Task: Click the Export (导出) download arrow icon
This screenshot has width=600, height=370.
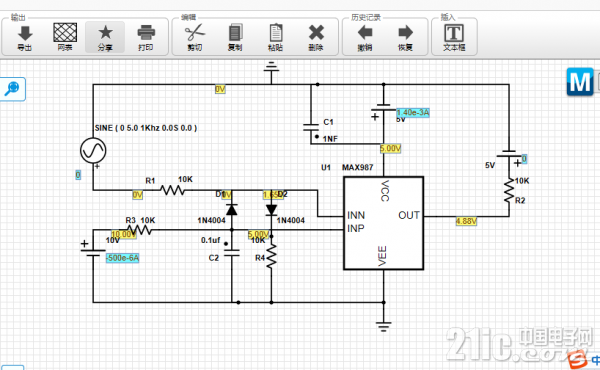Action: tap(25, 33)
